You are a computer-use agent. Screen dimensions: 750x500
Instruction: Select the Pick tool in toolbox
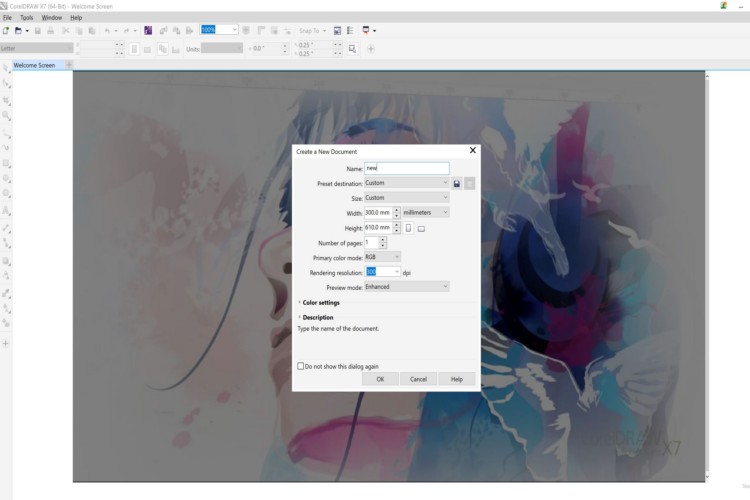pyautogui.click(x=6, y=68)
